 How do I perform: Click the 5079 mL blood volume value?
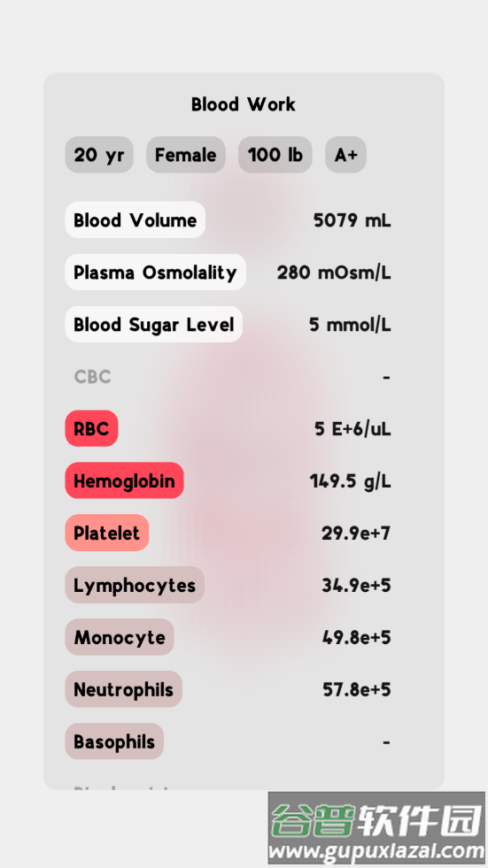[352, 220]
